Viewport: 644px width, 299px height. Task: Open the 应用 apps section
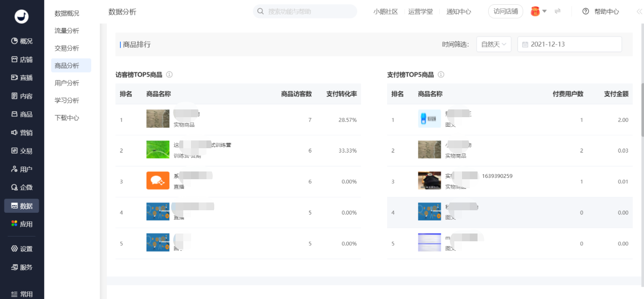22,224
